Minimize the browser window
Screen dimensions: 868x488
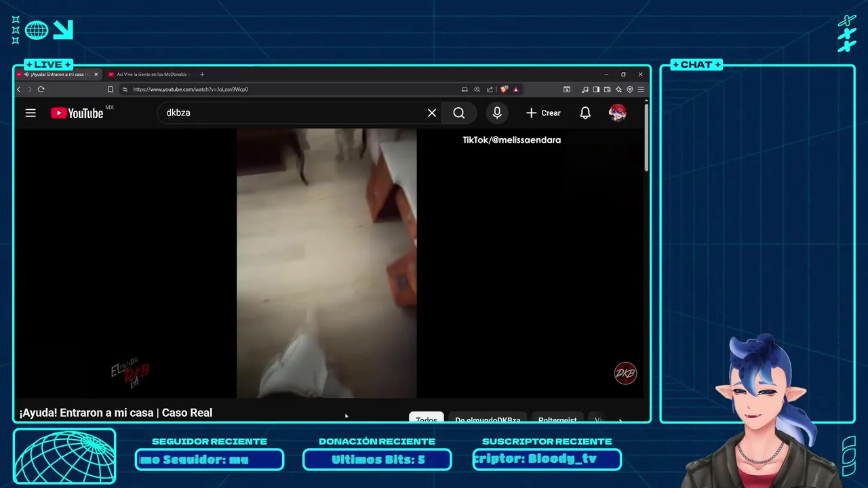tap(606, 75)
